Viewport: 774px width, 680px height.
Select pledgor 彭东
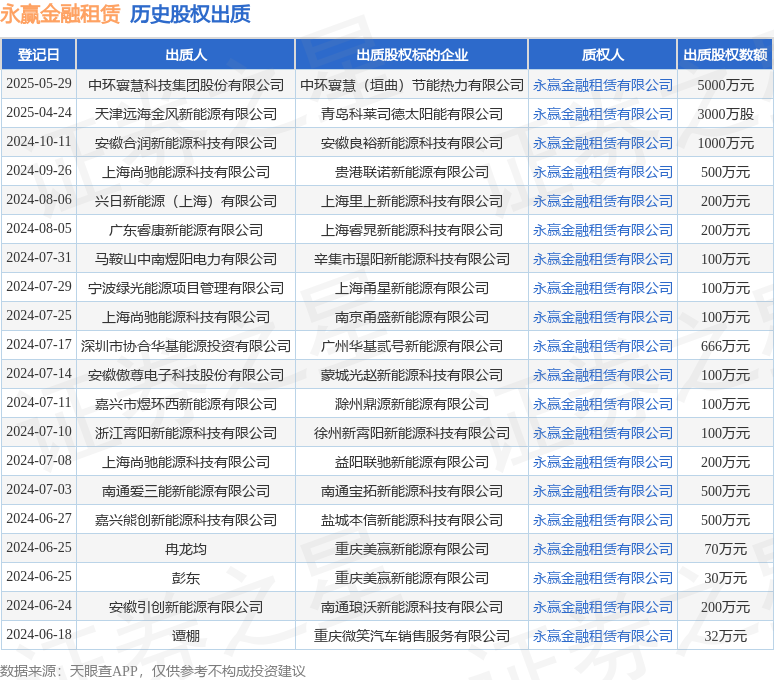(x=186, y=578)
